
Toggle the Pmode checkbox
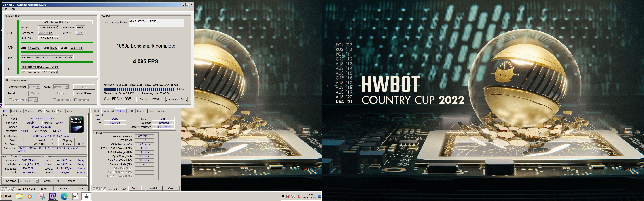(54, 93)
